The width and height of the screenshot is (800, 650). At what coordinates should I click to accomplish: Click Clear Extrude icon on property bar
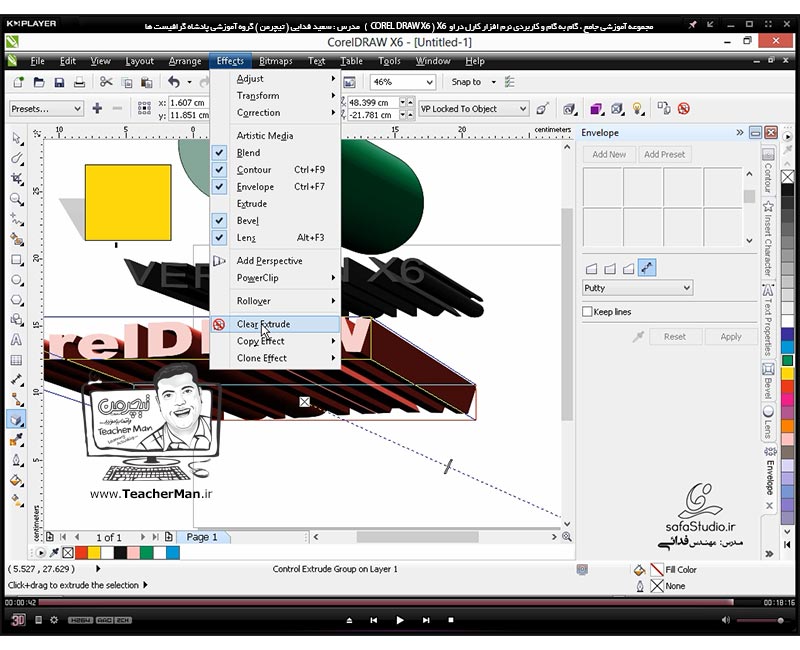click(684, 109)
